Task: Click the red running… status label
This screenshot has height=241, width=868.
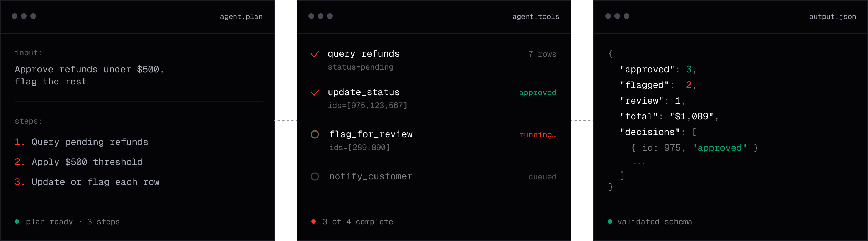Action: [x=538, y=135]
